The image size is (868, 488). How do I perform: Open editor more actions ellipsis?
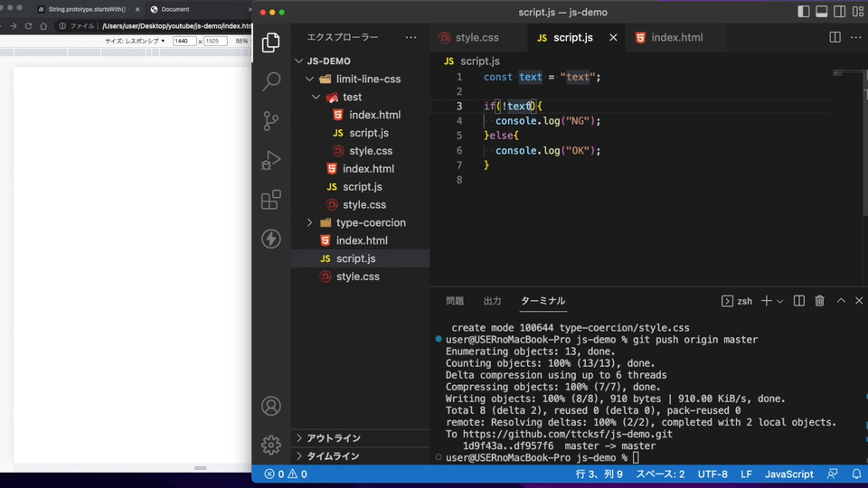click(856, 37)
